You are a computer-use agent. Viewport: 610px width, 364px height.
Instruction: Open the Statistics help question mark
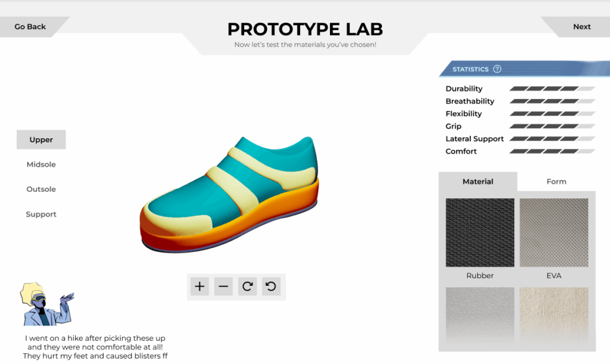pos(497,69)
